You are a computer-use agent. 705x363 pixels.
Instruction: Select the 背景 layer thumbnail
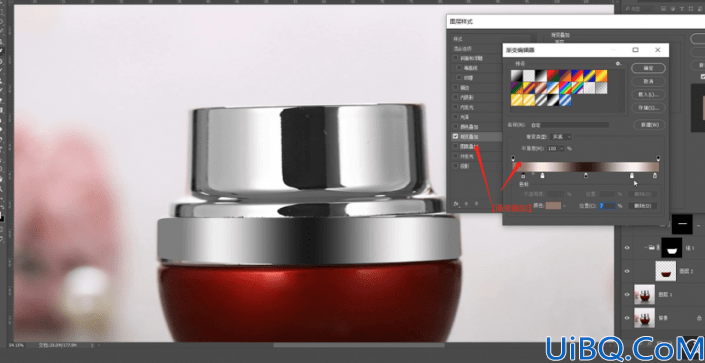pyautogui.click(x=644, y=318)
